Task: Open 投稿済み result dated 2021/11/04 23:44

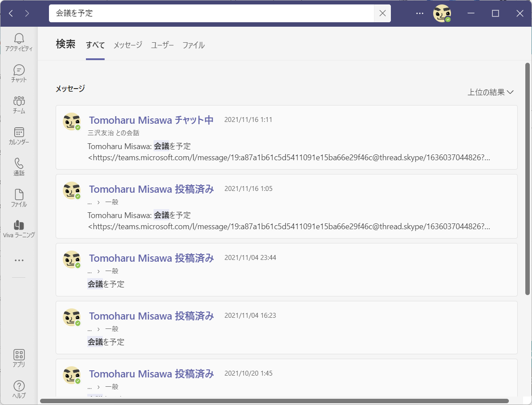Action: coord(287,270)
